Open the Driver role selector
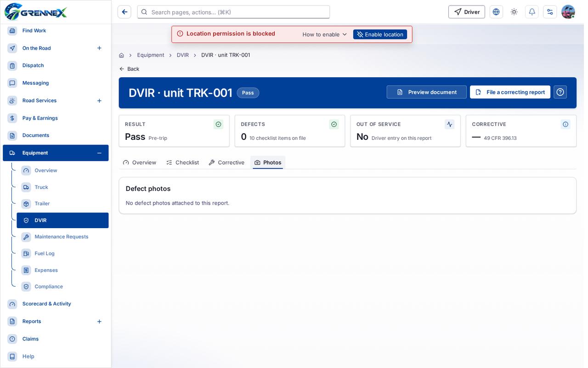This screenshot has width=588, height=368. click(x=466, y=12)
